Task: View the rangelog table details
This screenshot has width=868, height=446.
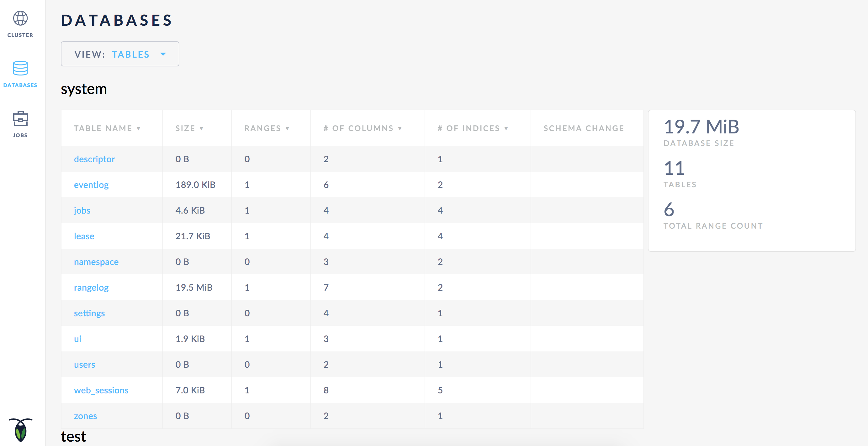Action: 91,287
